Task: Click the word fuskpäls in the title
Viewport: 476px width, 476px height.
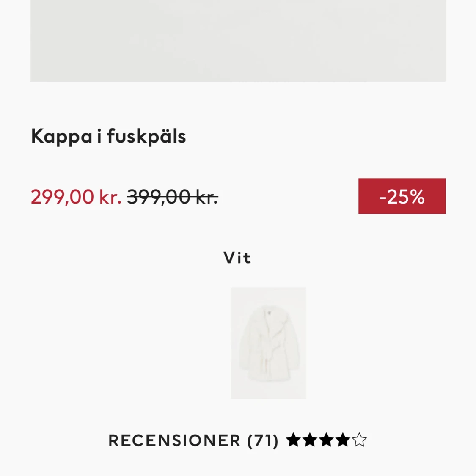Action: coord(146,136)
